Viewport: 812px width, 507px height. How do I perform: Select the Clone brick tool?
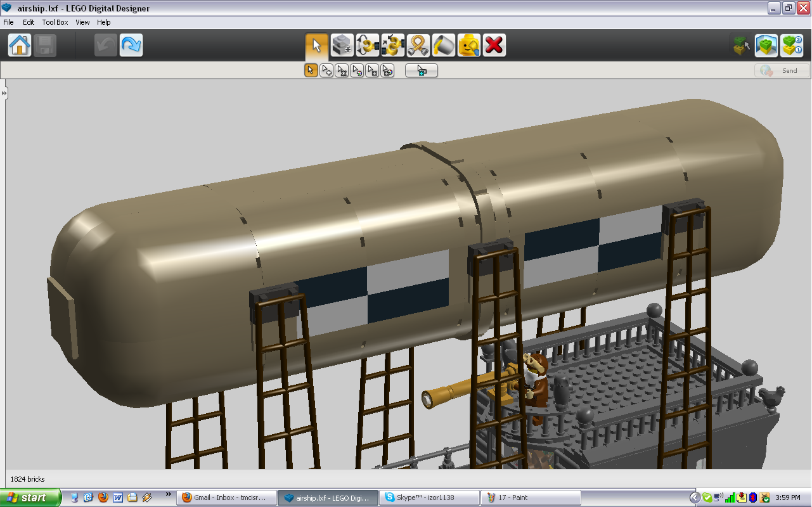(x=342, y=46)
